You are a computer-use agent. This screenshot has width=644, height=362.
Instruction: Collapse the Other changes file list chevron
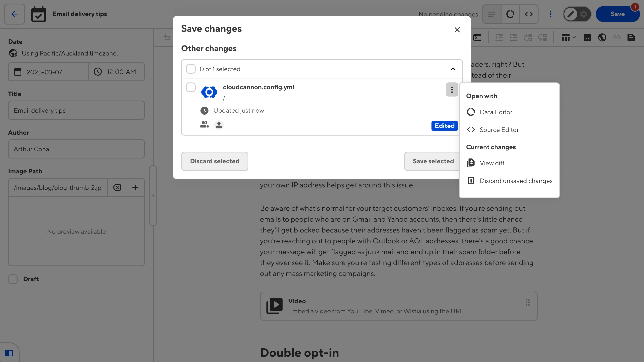pyautogui.click(x=453, y=69)
